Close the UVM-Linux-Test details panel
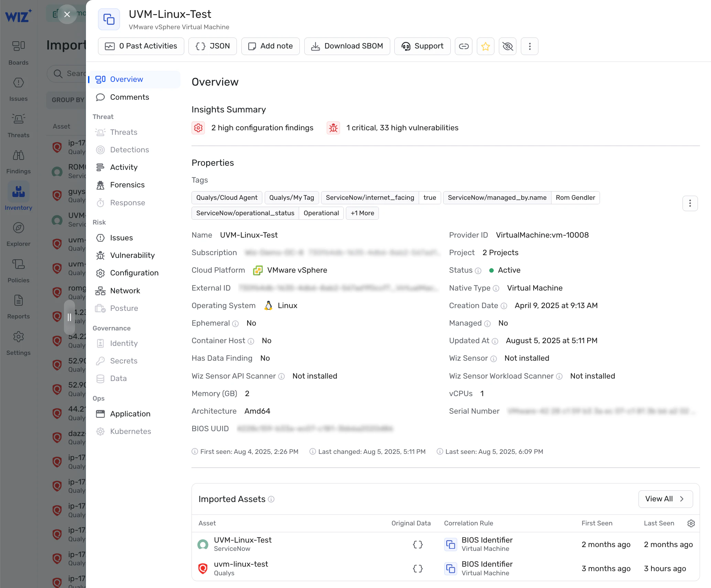The height and width of the screenshot is (588, 711). pos(67,14)
